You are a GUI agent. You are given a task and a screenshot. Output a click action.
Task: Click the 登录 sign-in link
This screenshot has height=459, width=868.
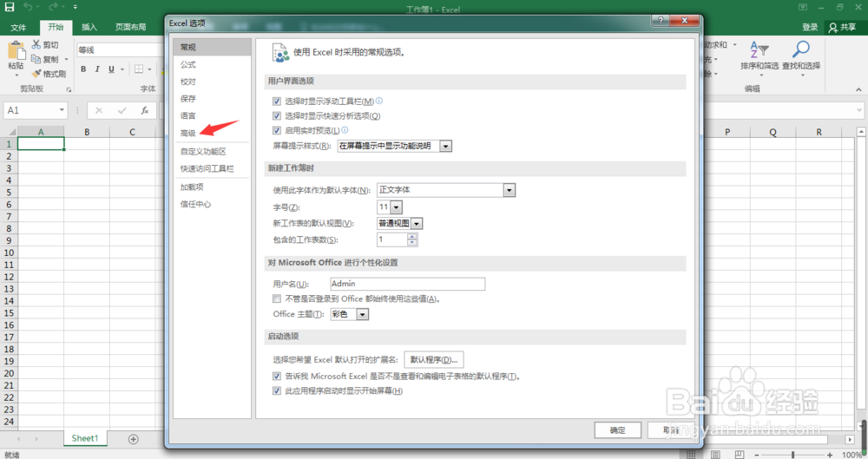810,27
